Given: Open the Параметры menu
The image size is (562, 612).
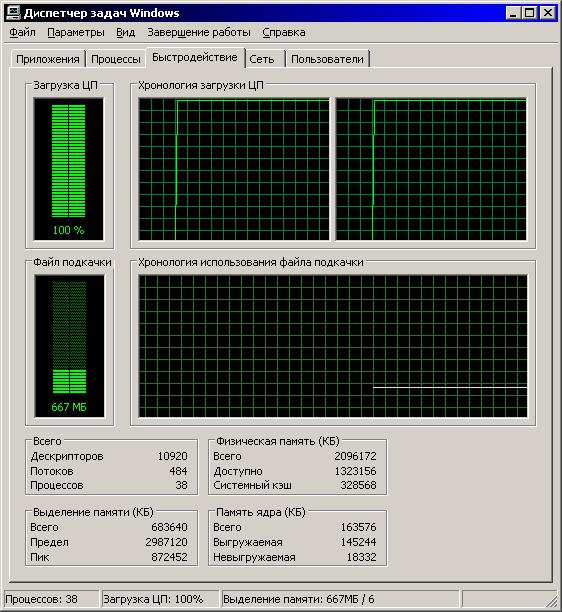Looking at the screenshot, I should point(76,32).
